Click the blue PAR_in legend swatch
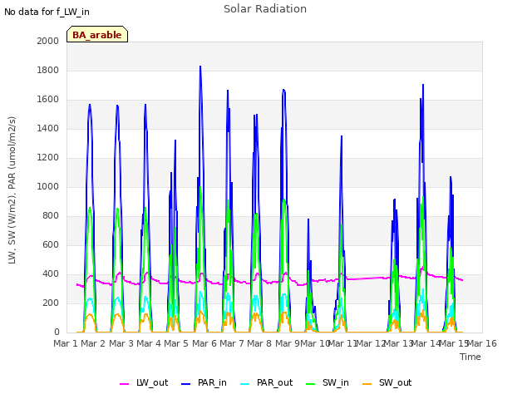The width and height of the screenshot is (532, 399). pyautogui.click(x=186, y=384)
